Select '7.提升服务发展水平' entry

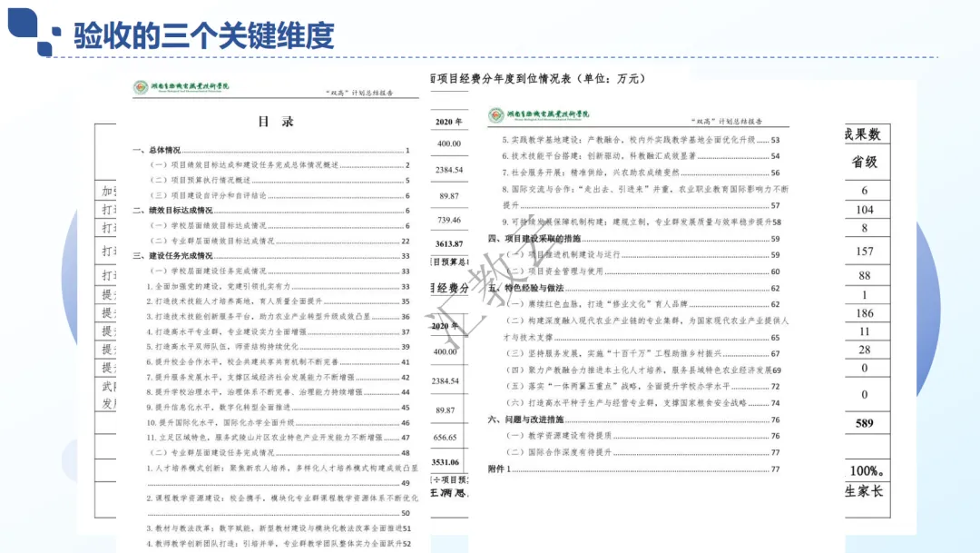tap(279, 377)
